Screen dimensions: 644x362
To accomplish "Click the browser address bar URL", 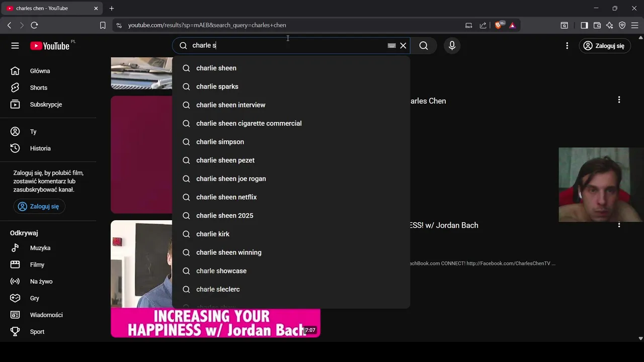I will pos(207,25).
